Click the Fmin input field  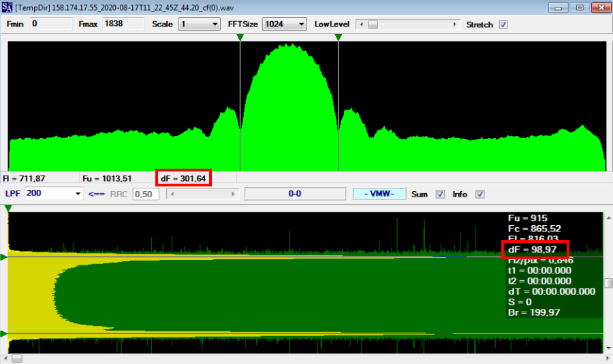51,24
